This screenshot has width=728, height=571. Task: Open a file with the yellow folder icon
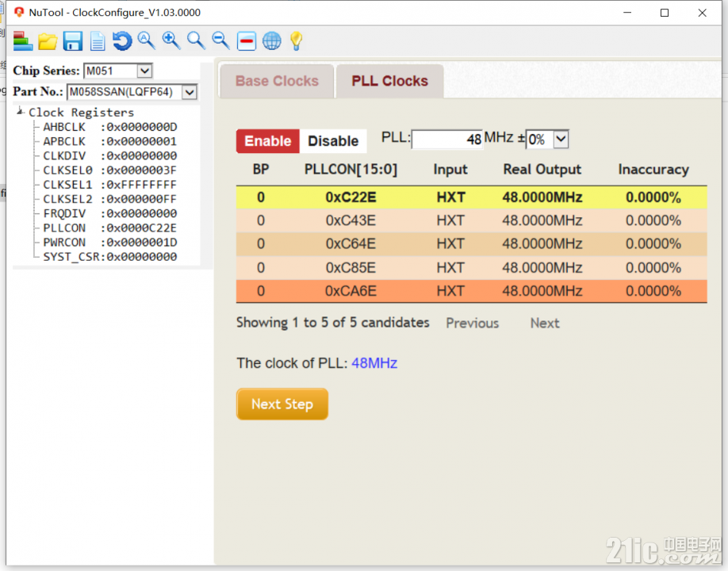click(48, 41)
